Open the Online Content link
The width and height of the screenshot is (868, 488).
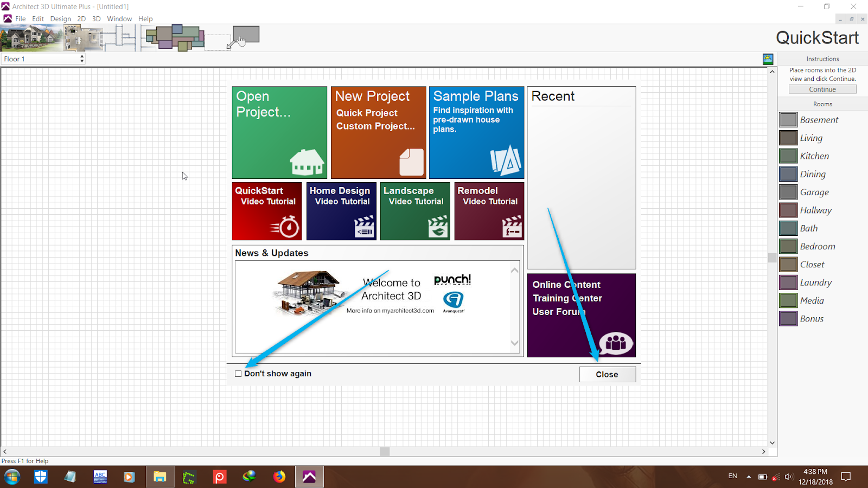(x=566, y=285)
